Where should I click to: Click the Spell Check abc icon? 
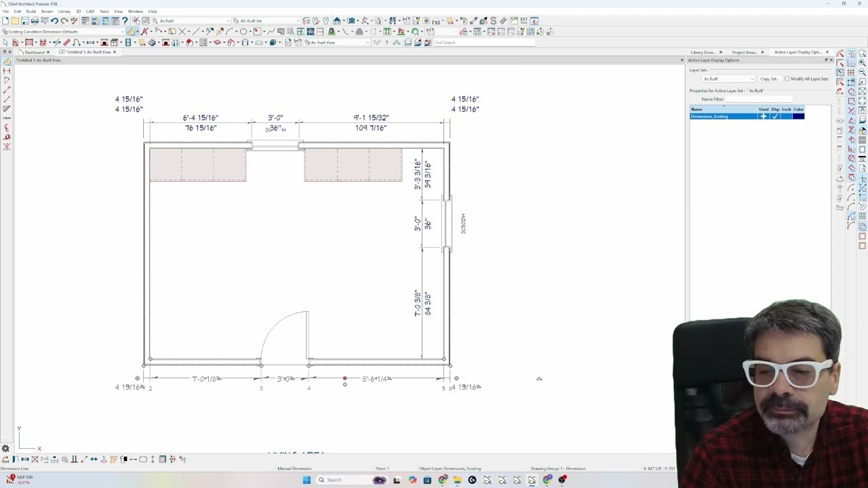74,20
